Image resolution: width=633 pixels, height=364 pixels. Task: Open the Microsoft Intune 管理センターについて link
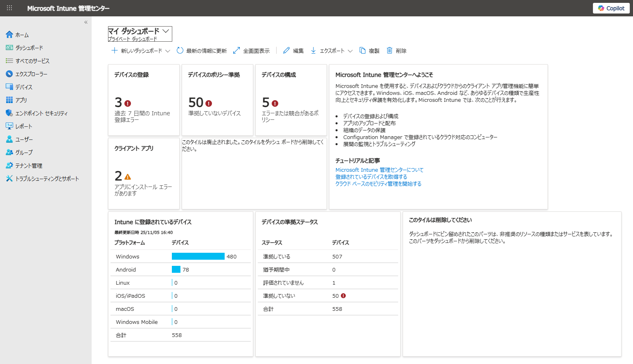379,170
